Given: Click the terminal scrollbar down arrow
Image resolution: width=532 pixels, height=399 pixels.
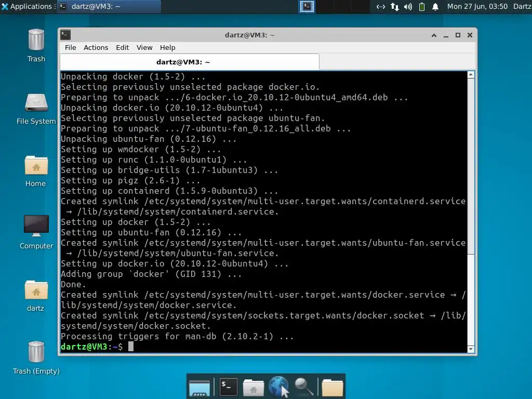Looking at the screenshot, I should [x=471, y=349].
